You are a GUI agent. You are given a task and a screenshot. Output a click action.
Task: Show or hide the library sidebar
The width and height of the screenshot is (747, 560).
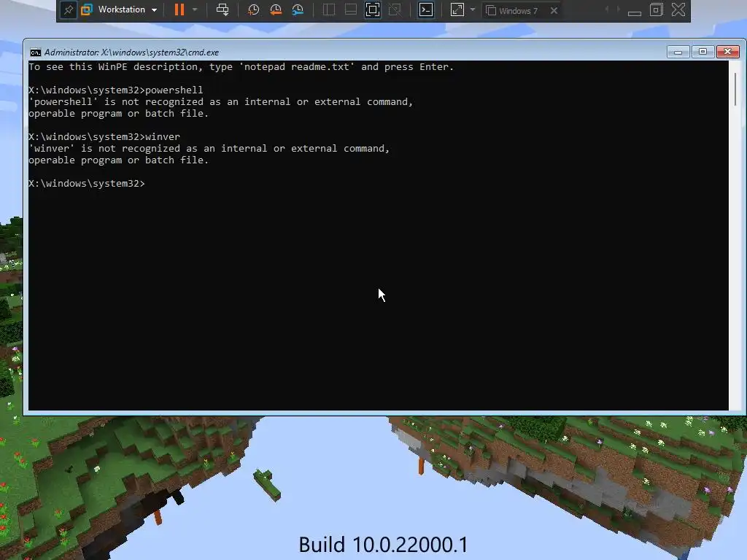[329, 10]
